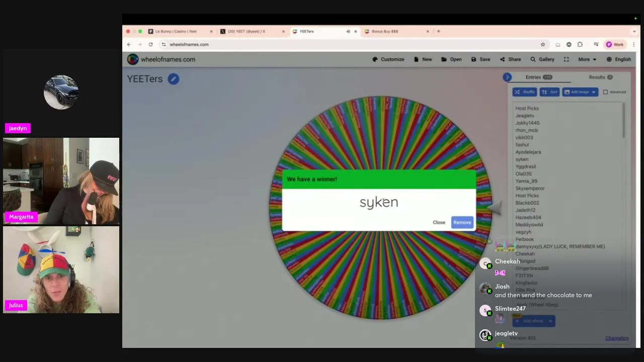Click the 'vikk003' entry
The width and height of the screenshot is (644, 362).
click(524, 137)
